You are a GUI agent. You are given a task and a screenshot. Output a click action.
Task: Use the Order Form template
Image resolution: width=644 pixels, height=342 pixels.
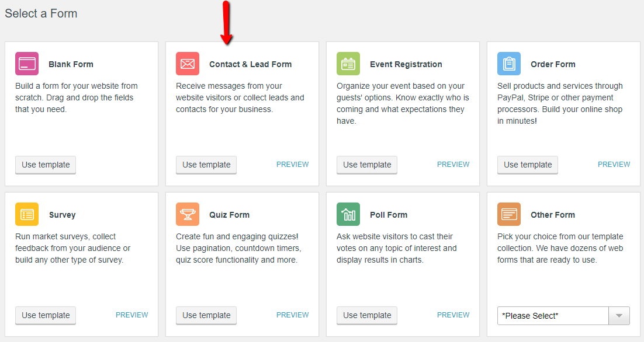tap(527, 165)
